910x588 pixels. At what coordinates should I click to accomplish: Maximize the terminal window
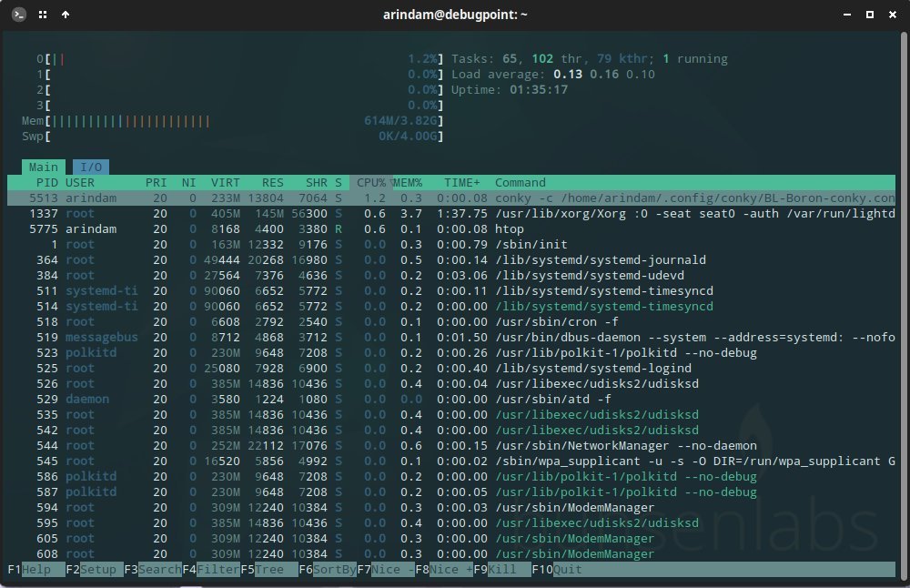[x=869, y=15]
